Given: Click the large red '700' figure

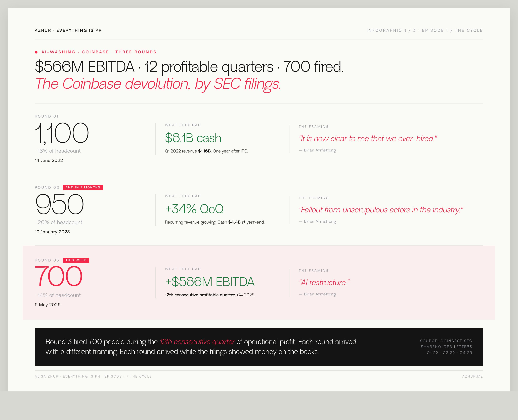Looking at the screenshot, I should pyautogui.click(x=59, y=276).
